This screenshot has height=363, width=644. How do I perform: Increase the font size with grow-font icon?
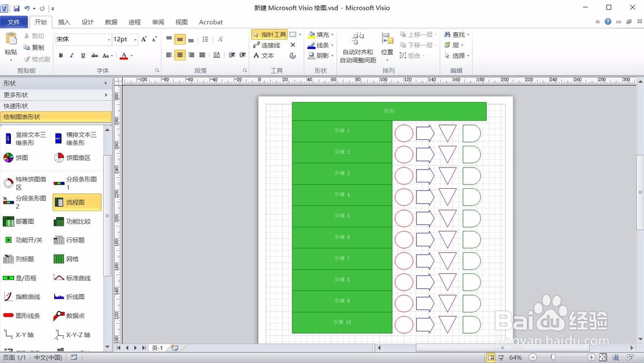click(x=144, y=39)
